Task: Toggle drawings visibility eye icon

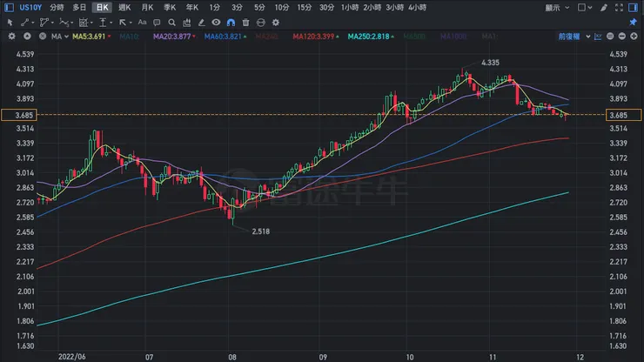Action: pos(216,23)
